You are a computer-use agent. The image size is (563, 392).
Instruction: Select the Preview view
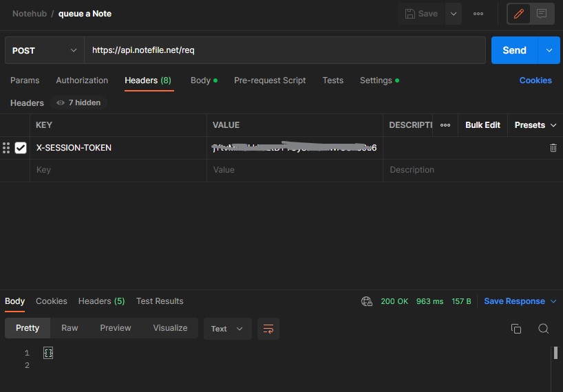click(x=116, y=328)
